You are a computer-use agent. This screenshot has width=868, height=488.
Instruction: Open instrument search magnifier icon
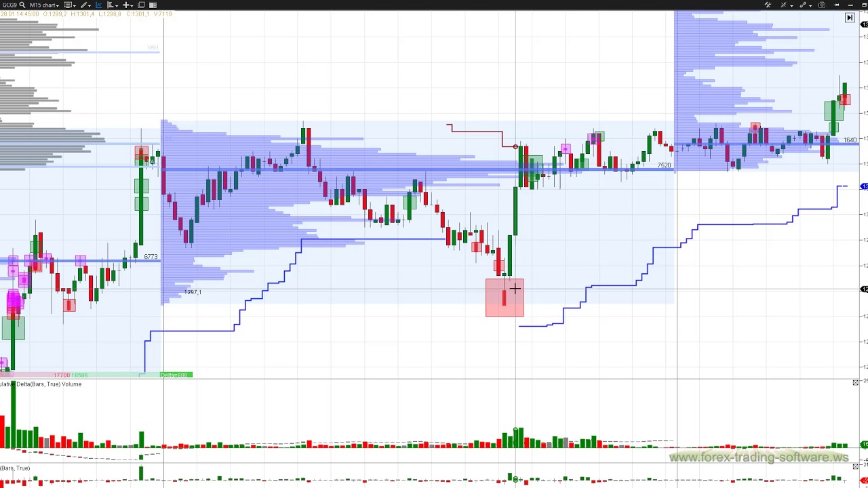point(22,5)
